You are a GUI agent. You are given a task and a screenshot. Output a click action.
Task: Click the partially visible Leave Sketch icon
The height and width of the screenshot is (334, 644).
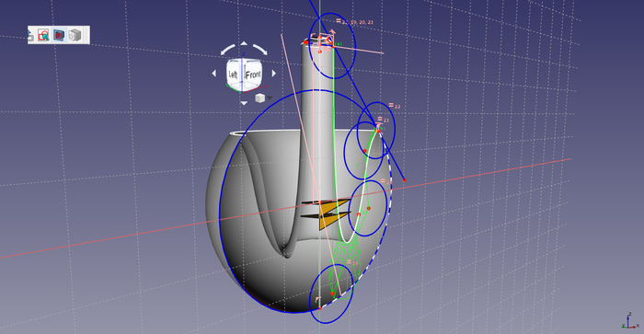point(30,35)
